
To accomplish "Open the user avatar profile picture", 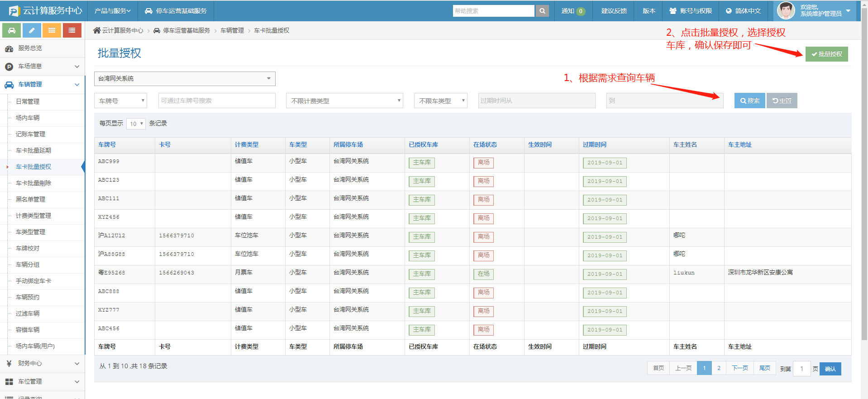I will (786, 10).
